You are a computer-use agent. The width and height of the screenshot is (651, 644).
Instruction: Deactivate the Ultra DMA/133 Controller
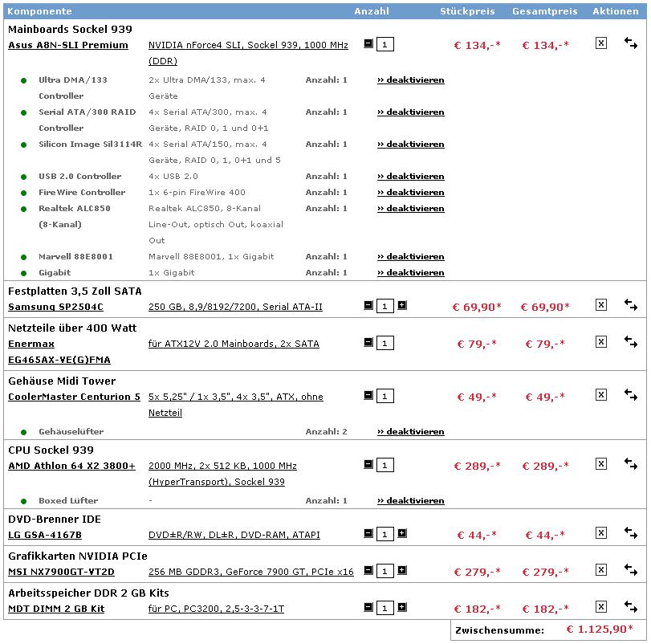(411, 79)
